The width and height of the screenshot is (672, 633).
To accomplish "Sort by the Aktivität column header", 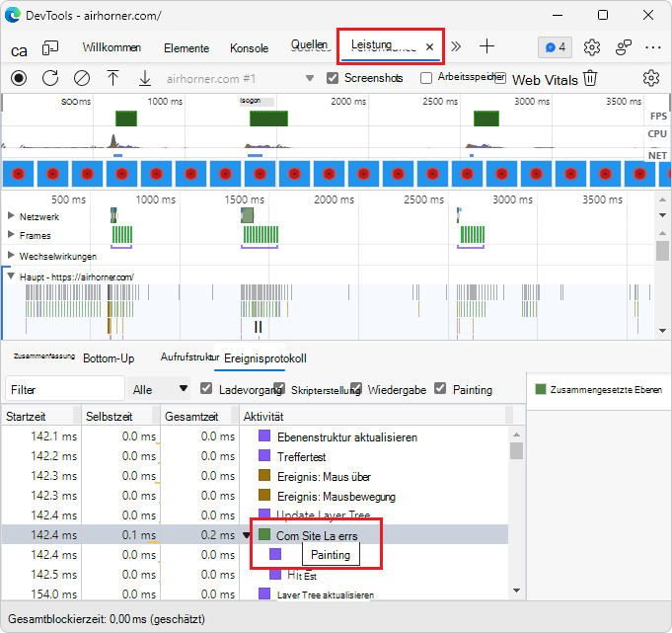I will tap(373, 416).
